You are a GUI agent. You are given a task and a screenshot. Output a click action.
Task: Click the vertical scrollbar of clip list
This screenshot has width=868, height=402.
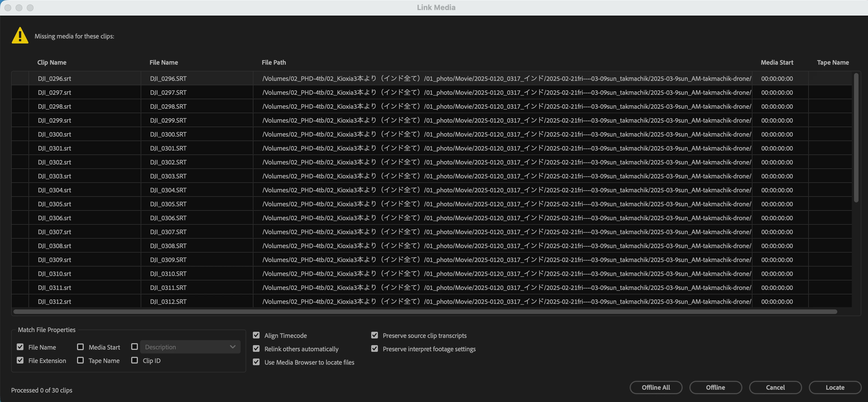[x=856, y=138]
